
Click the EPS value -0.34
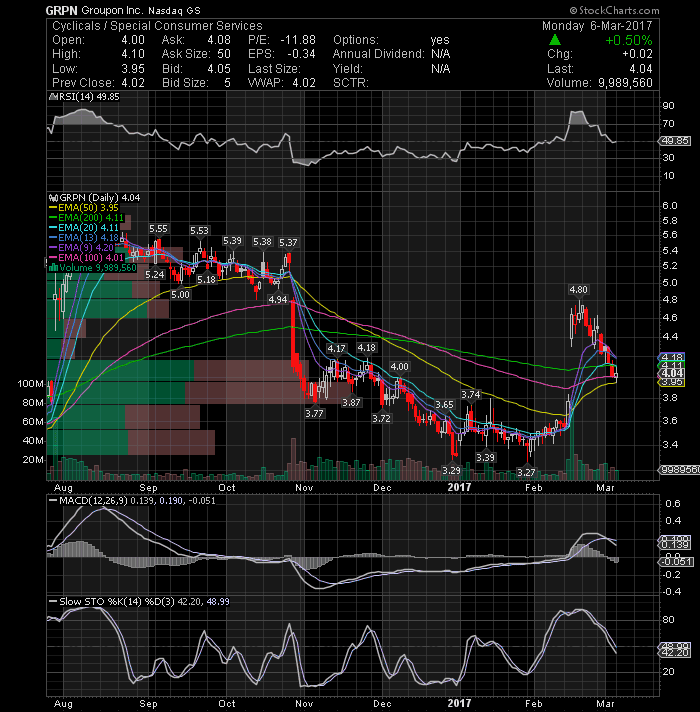(301, 54)
